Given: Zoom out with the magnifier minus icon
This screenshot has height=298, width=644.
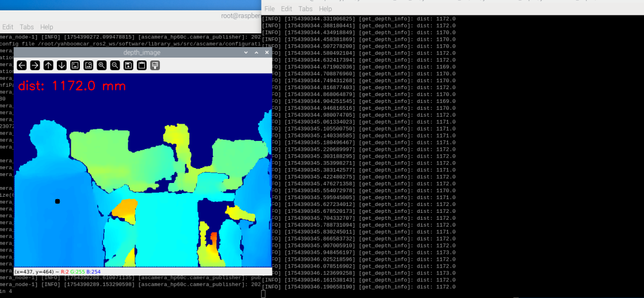Looking at the screenshot, I should click(x=115, y=66).
